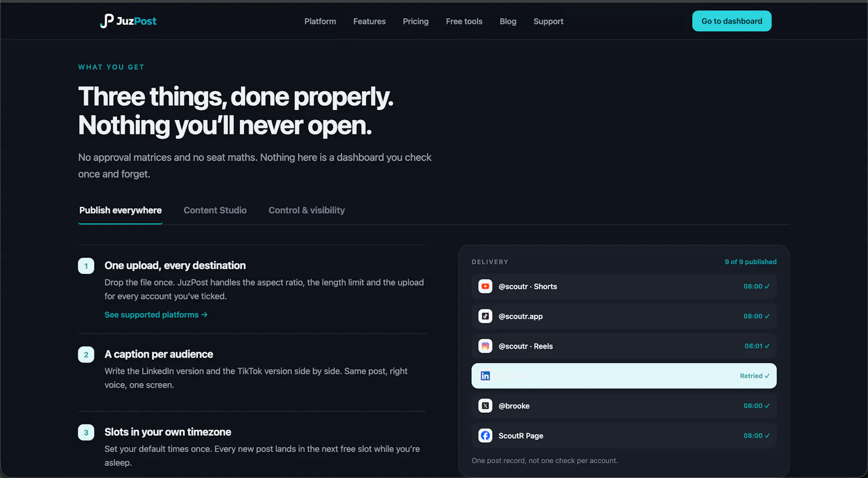The height and width of the screenshot is (478, 868).
Task: Click the '@scoutr · Shorts' account name
Action: coord(528,286)
